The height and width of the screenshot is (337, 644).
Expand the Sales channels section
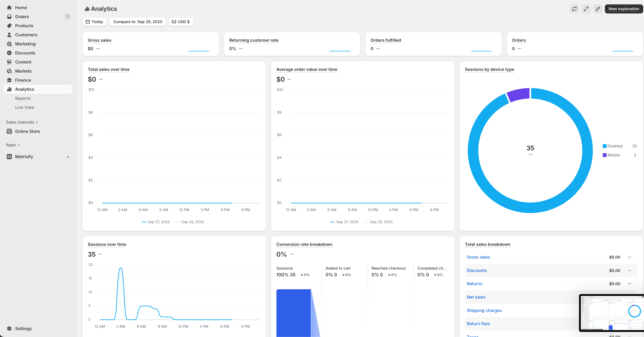(22, 122)
